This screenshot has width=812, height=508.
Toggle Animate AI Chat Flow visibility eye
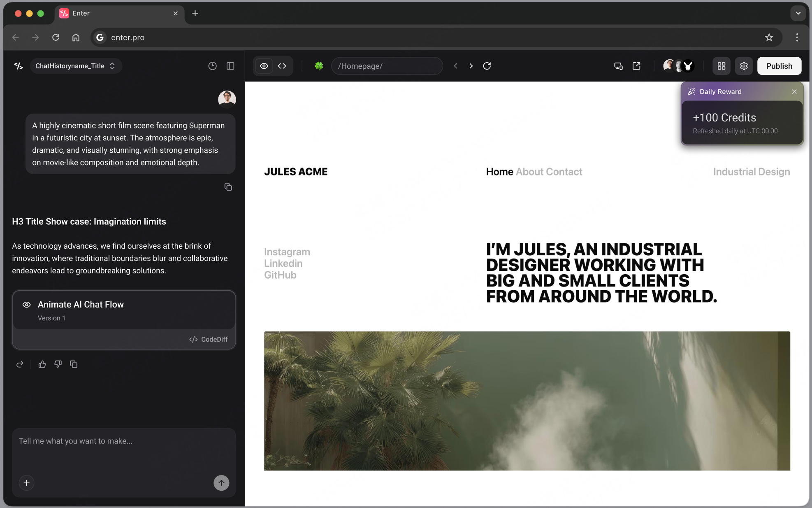click(x=27, y=305)
